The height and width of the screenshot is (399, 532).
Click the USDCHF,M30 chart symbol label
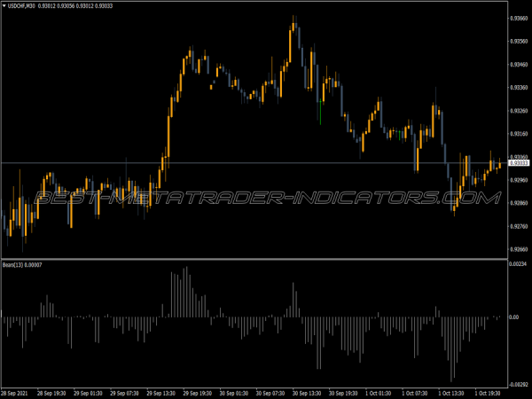[x=21, y=6]
